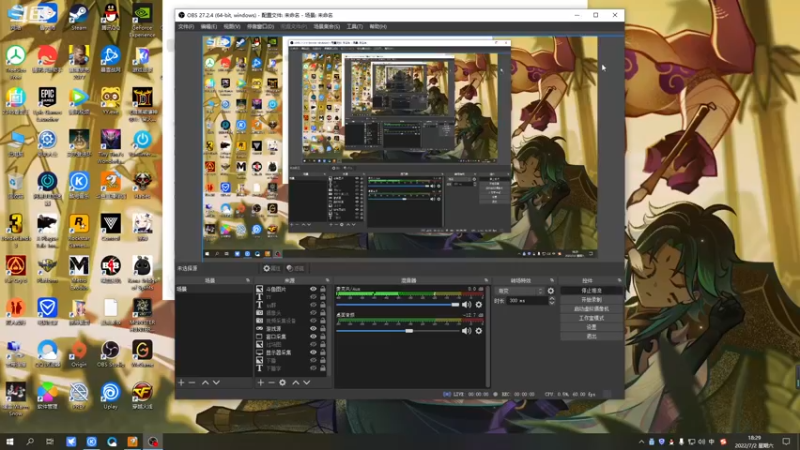Viewport: 800px width, 450px height.
Task: Undock the Sources panel with its header icon
Action: pos(327,280)
